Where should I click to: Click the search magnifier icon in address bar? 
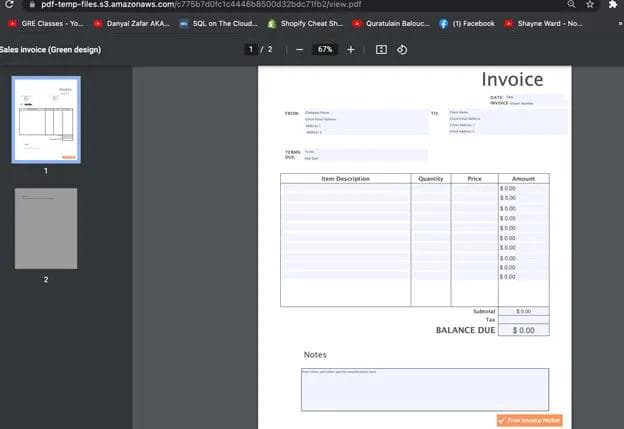tap(569, 5)
